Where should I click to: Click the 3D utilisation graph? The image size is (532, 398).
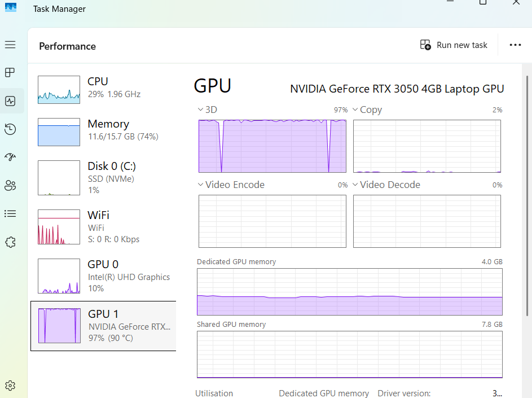(272, 146)
